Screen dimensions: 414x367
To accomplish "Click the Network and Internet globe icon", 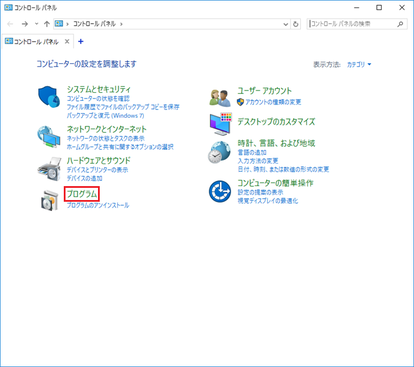I will coord(49,137).
